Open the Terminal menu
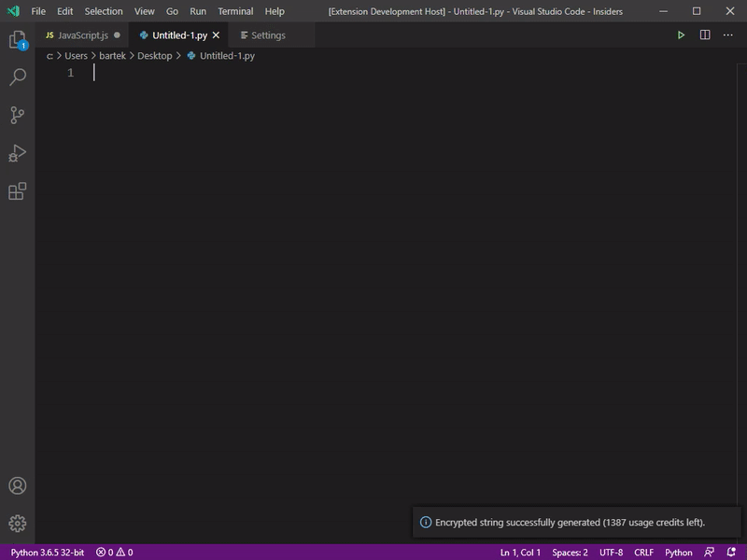The height and width of the screenshot is (560, 747). 233,11
